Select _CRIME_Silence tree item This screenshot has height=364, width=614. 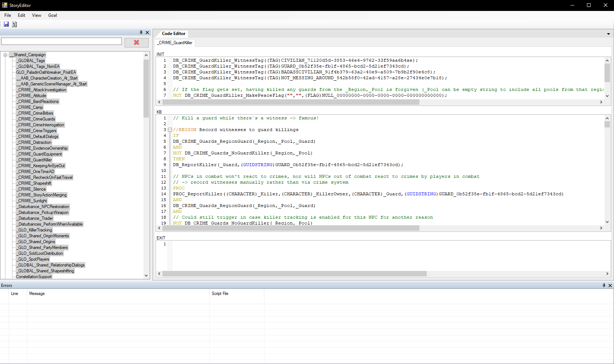(31, 189)
